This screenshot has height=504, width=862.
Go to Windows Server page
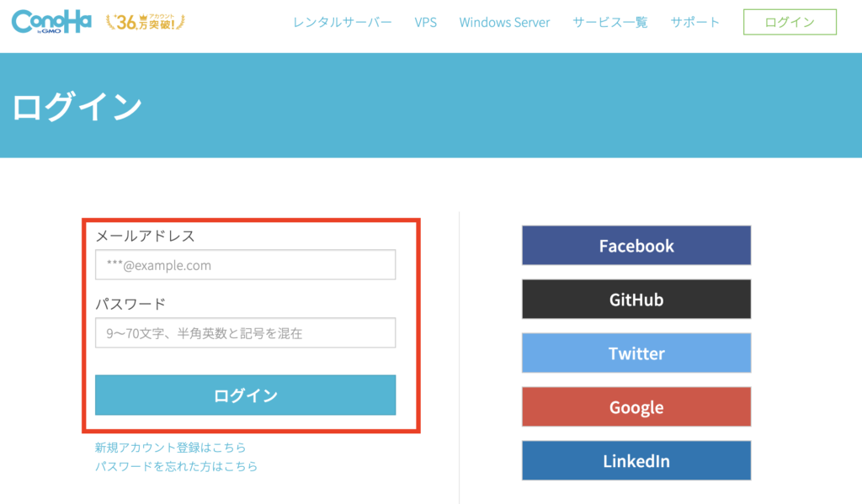click(x=505, y=23)
